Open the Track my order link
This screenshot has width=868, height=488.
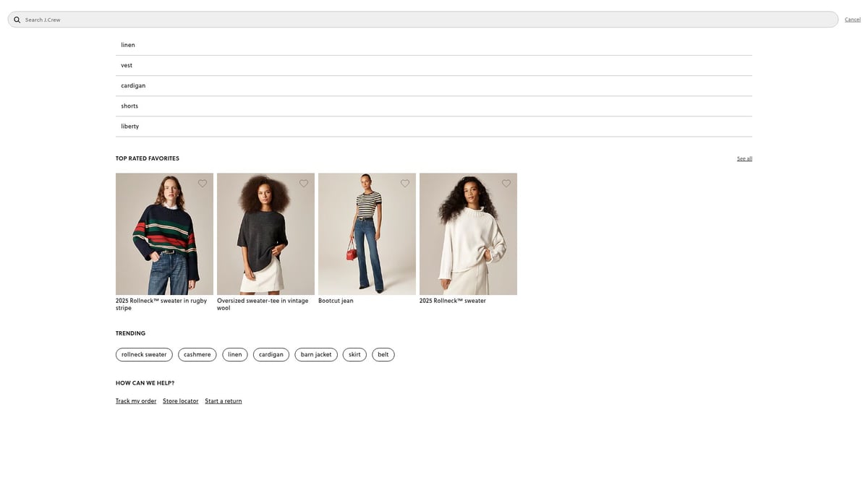[x=136, y=401]
